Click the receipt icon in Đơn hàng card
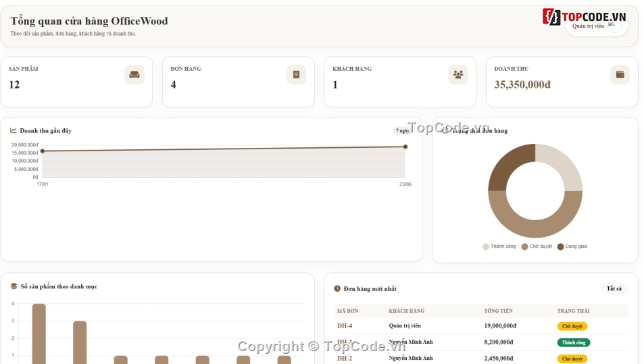The image size is (642, 364). coord(296,74)
